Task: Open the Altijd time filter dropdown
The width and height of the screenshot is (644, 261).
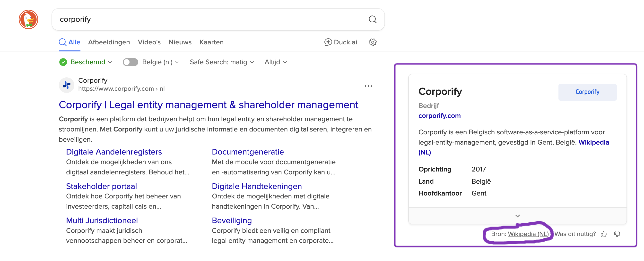Action: (x=276, y=62)
